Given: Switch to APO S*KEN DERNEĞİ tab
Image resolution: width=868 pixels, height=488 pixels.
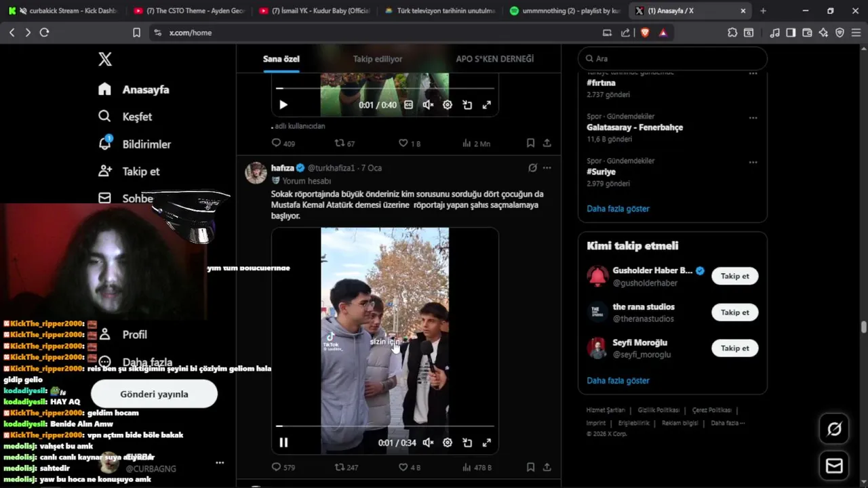Looking at the screenshot, I should 495,59.
